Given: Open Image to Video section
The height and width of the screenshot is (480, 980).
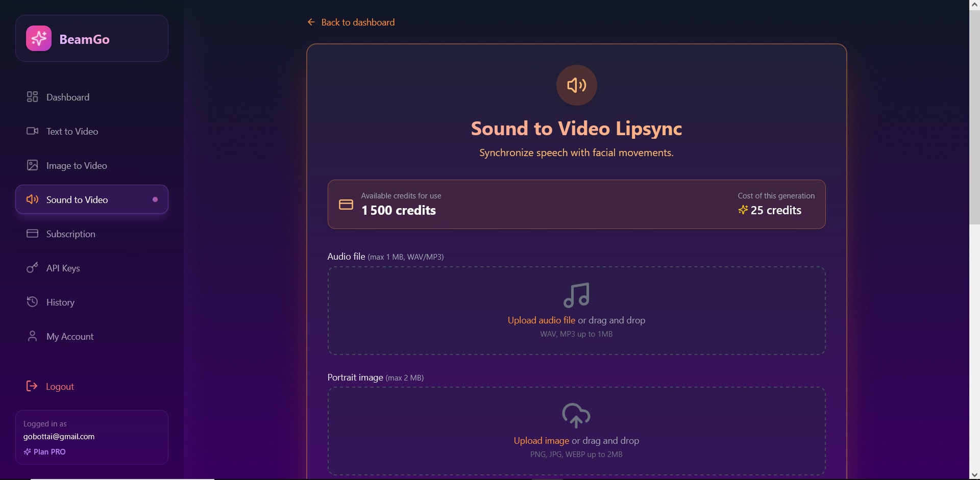Looking at the screenshot, I should (x=92, y=165).
